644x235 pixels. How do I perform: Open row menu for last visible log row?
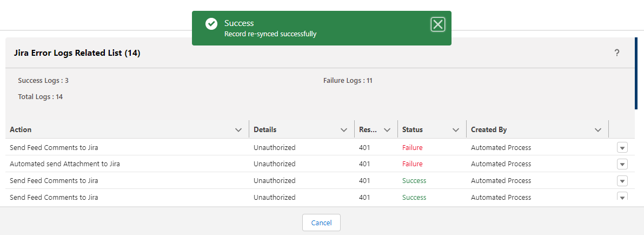[622, 197]
